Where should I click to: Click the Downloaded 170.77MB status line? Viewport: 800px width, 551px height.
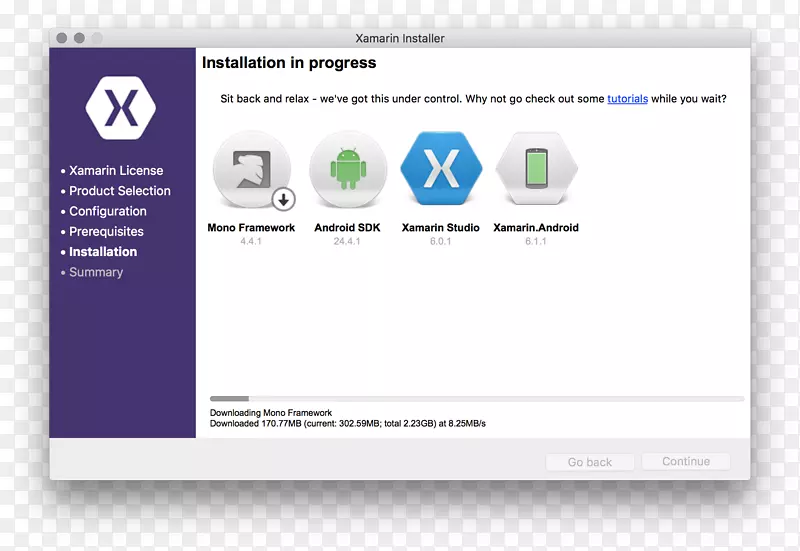click(347, 423)
